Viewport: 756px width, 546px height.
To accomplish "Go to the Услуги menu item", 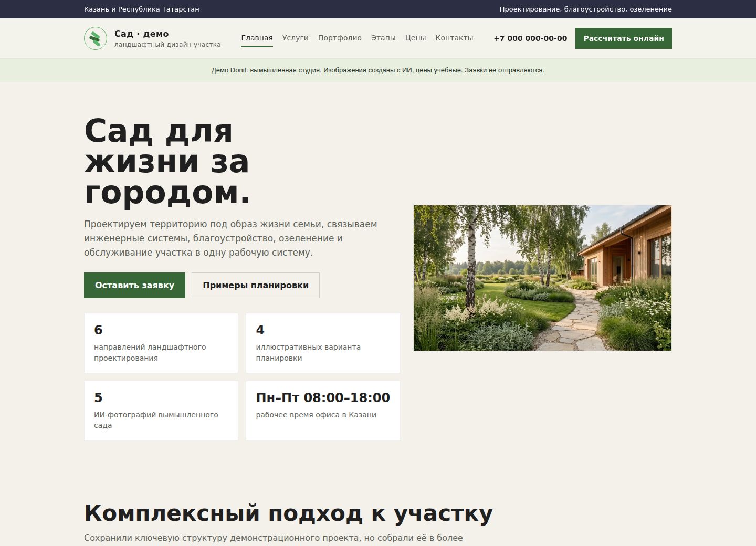I will click(x=296, y=38).
